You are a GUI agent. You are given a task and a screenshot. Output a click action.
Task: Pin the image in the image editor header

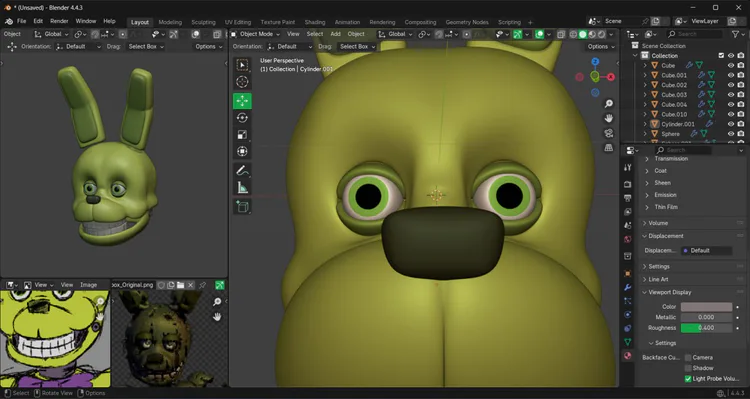point(202,285)
